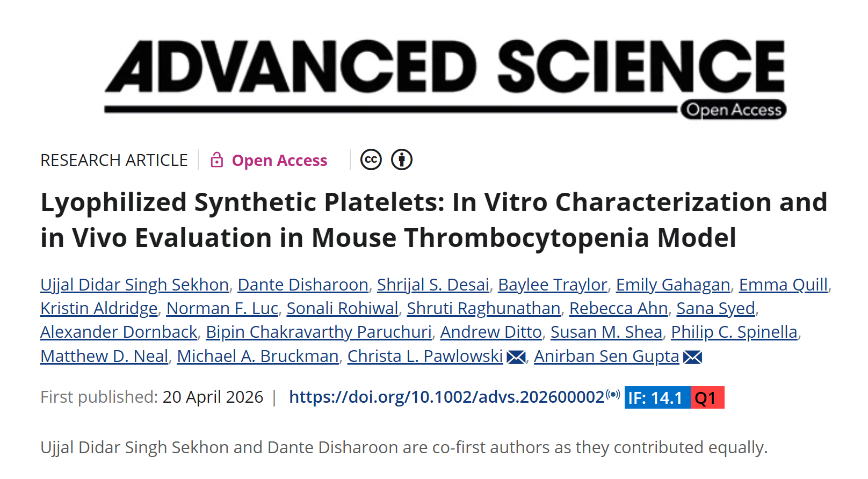Select author link Dante Disharoon
The image size is (868, 479).
pyautogui.click(x=303, y=285)
